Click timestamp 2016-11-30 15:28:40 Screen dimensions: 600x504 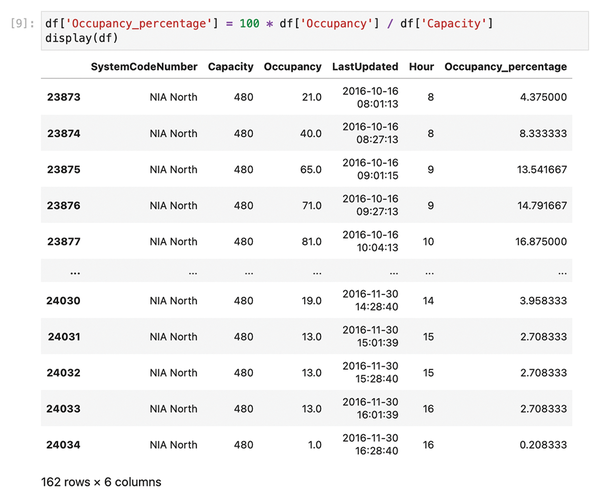click(x=370, y=372)
